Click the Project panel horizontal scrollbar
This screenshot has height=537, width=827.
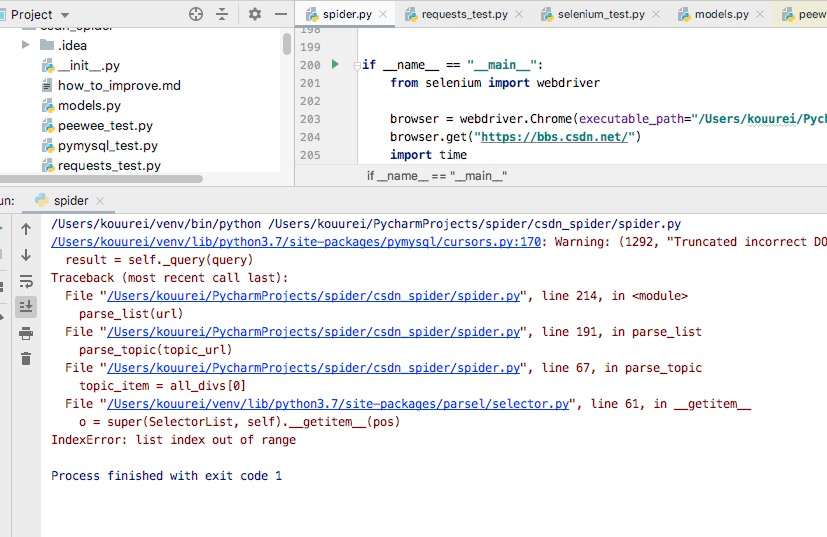pyautogui.click(x=101, y=179)
